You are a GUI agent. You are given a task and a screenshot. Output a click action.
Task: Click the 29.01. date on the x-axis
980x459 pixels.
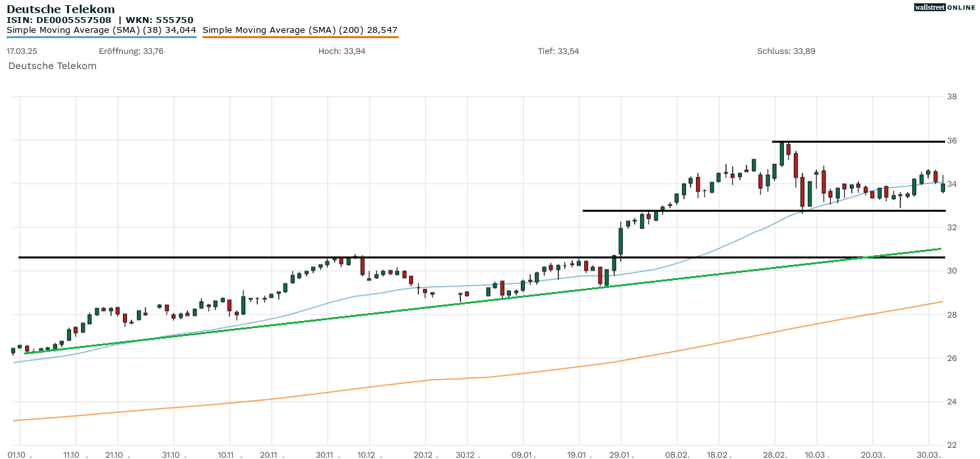620,454
